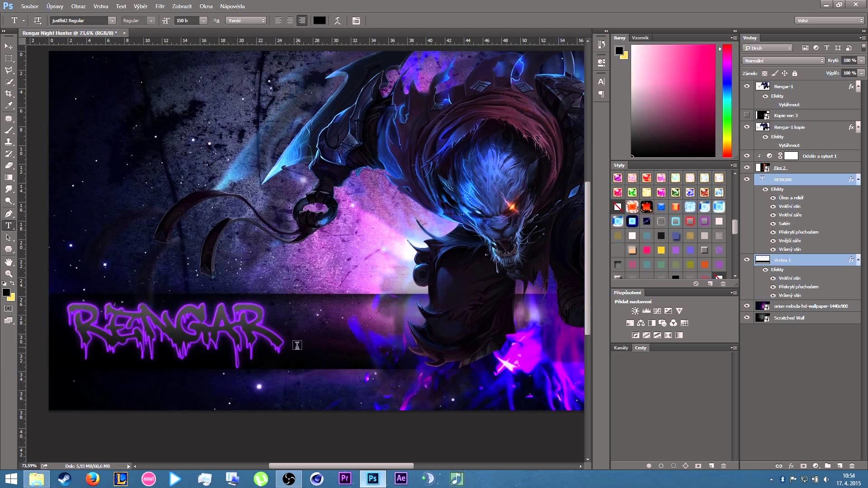Select the Move tool
Image resolution: width=868 pixels, height=488 pixels.
click(x=9, y=47)
